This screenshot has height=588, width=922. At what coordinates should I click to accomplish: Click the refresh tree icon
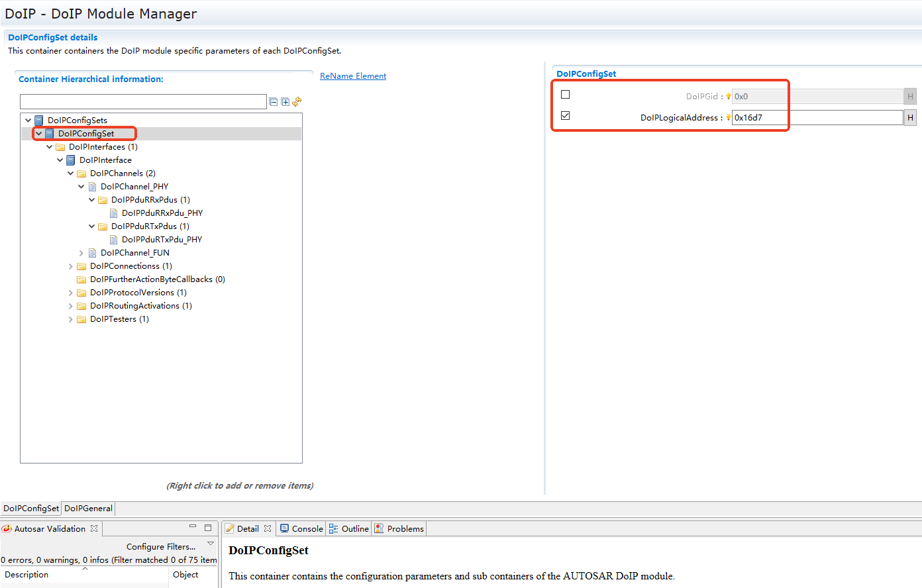[297, 101]
